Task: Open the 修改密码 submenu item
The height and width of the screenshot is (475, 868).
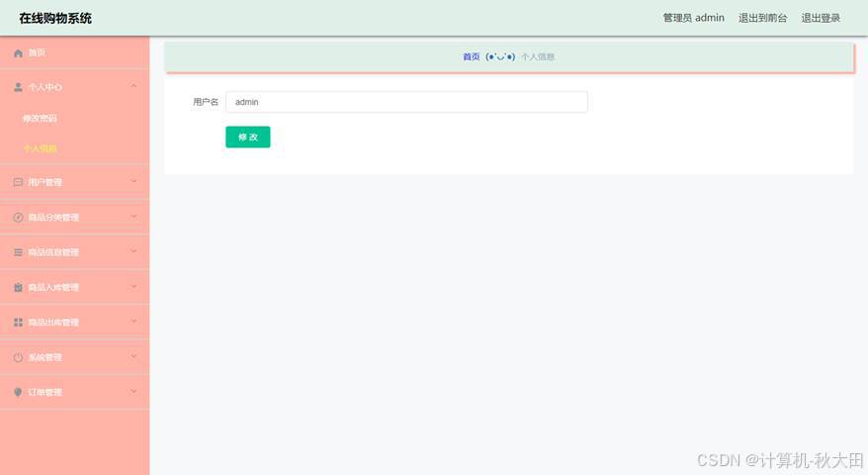Action: 40,118
